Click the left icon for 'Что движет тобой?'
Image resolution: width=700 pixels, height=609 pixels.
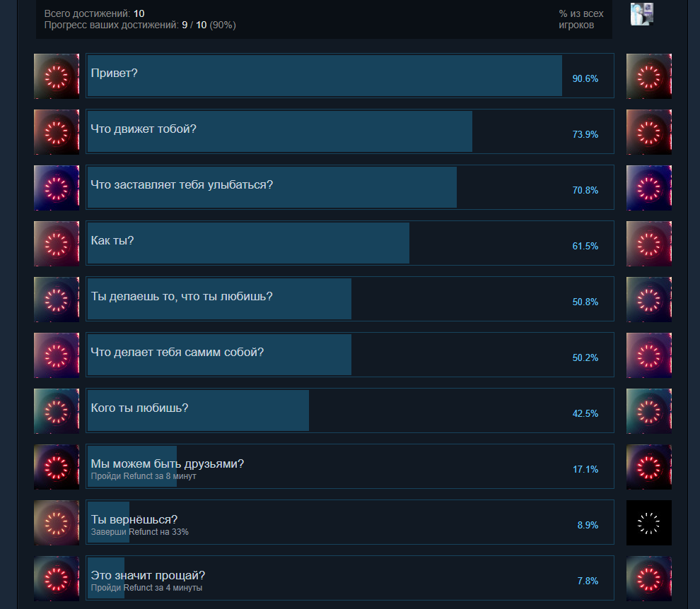click(x=57, y=132)
